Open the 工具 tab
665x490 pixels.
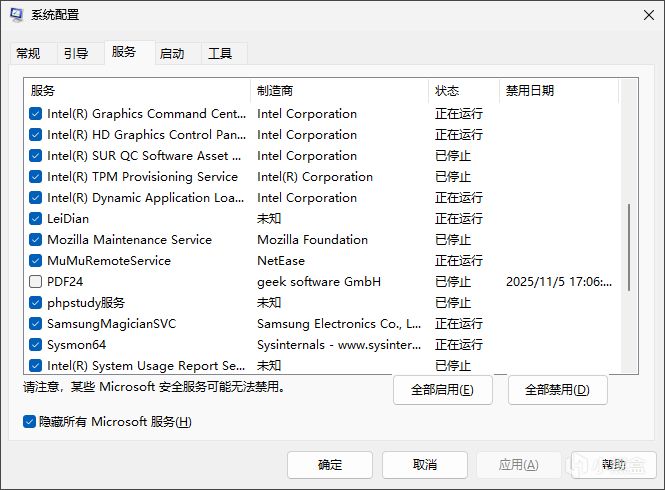tap(220, 54)
